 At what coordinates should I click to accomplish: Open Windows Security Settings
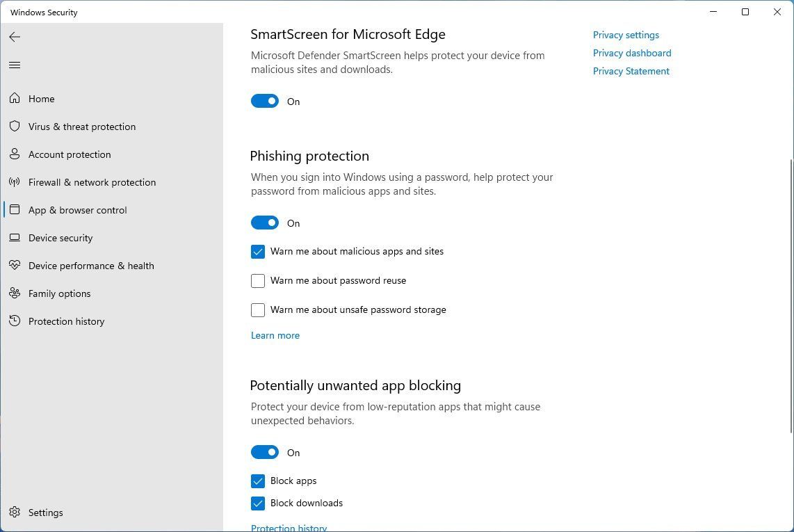click(45, 513)
